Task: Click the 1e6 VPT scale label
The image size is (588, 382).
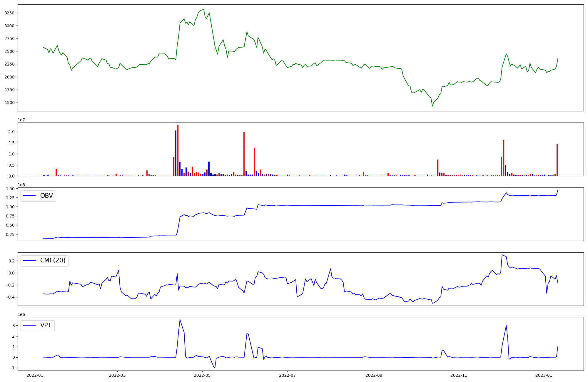Action: point(21,314)
